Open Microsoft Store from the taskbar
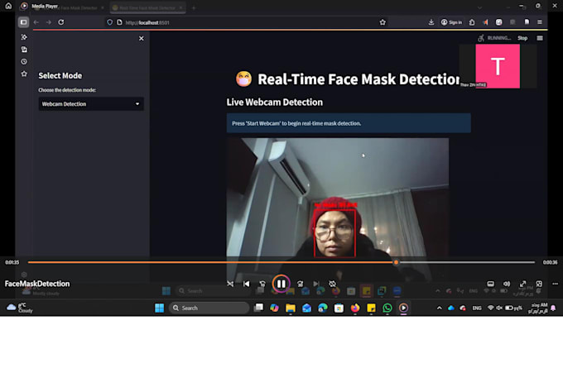This screenshot has height=392, width=563. point(339,308)
